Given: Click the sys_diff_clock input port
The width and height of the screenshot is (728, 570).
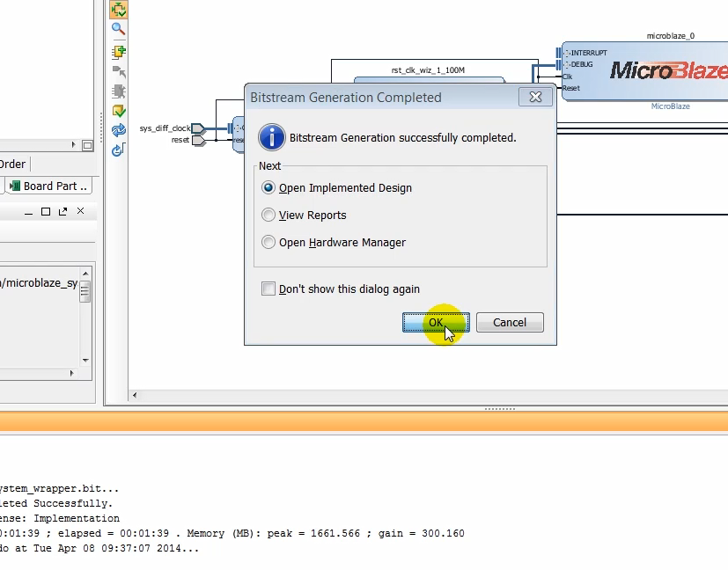Looking at the screenshot, I should 198,128.
